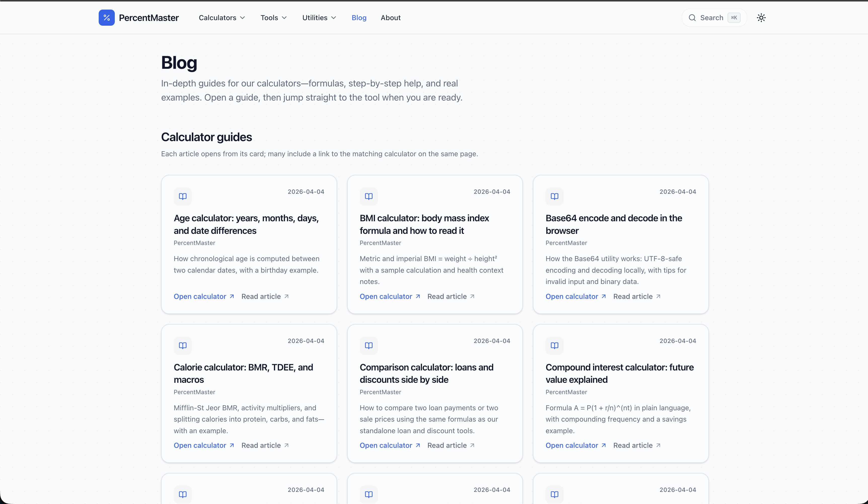Toggle the light/dark theme sun icon
The width and height of the screenshot is (868, 504).
click(x=761, y=18)
